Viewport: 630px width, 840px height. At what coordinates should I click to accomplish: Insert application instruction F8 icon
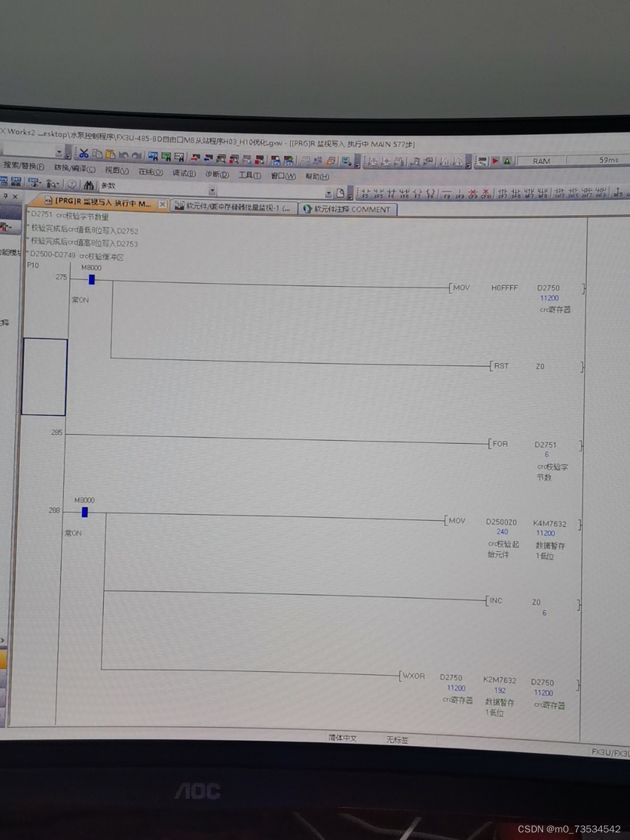point(430,193)
